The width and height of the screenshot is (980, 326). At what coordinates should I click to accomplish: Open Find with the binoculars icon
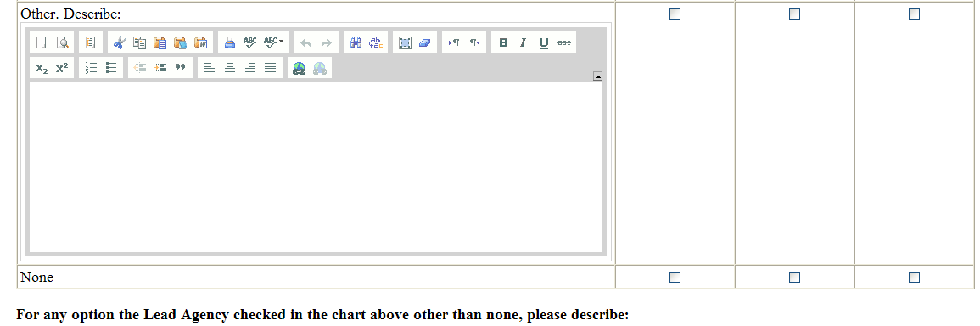pos(356,42)
